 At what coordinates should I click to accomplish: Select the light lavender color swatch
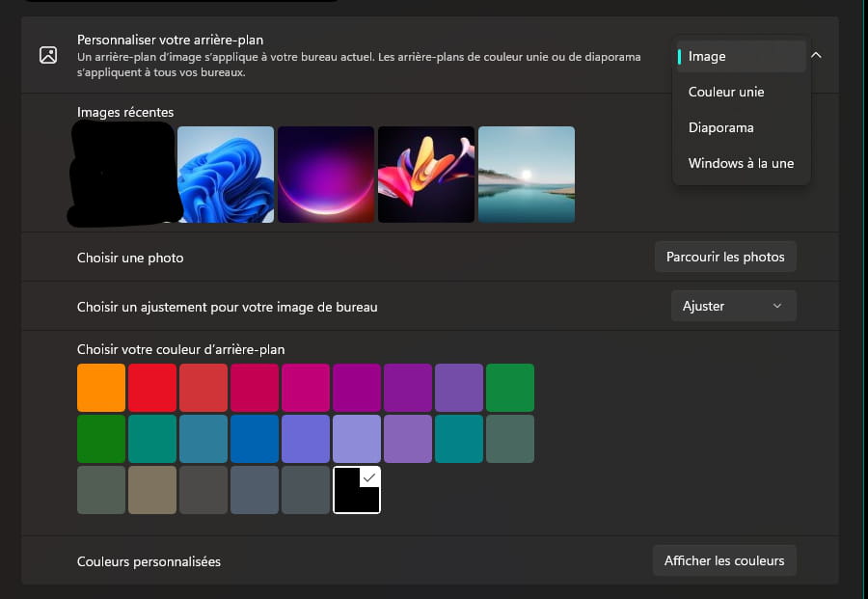pyautogui.click(x=357, y=439)
